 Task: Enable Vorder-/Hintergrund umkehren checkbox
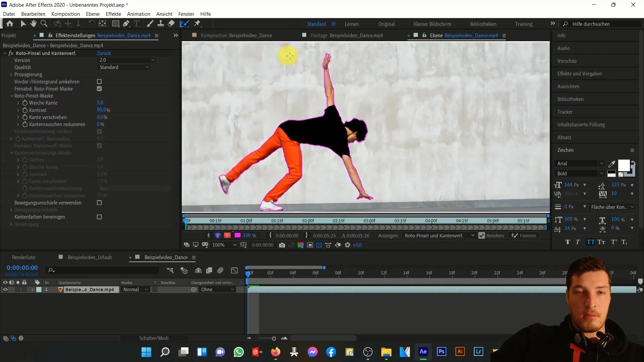(99, 81)
